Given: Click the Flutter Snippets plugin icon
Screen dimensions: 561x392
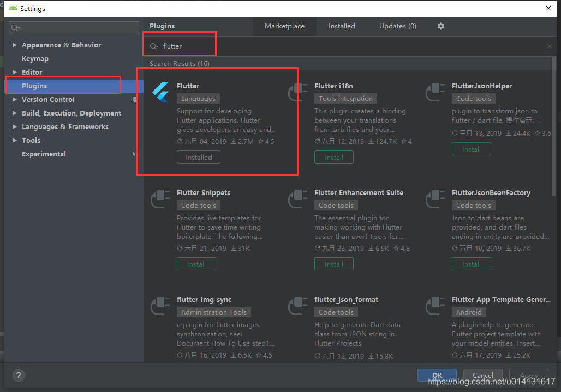Looking at the screenshot, I should coord(160,198).
